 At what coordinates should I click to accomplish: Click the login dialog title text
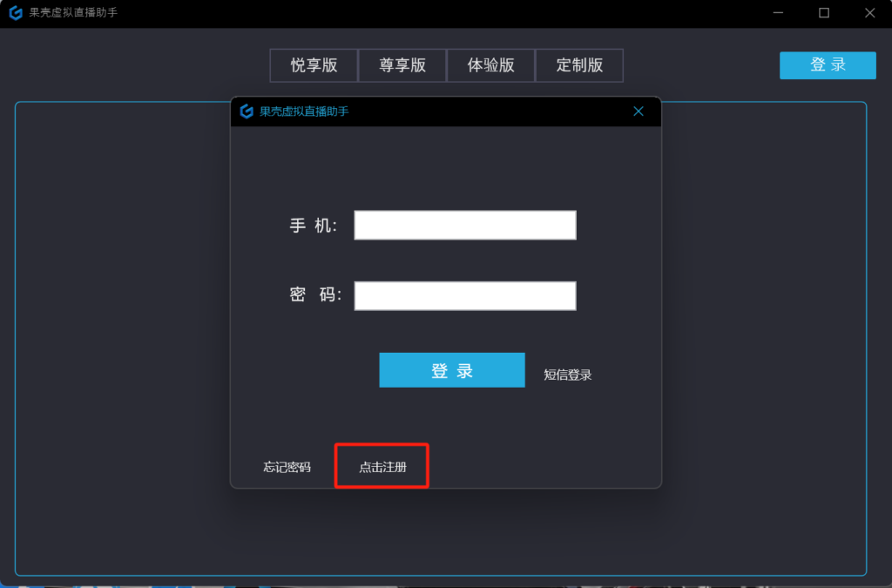(x=304, y=112)
